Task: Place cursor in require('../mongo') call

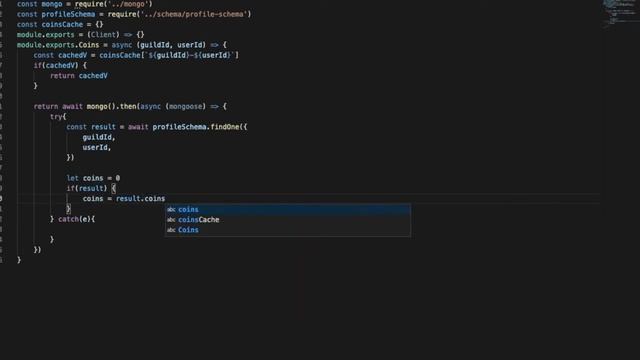Action: pos(113,4)
